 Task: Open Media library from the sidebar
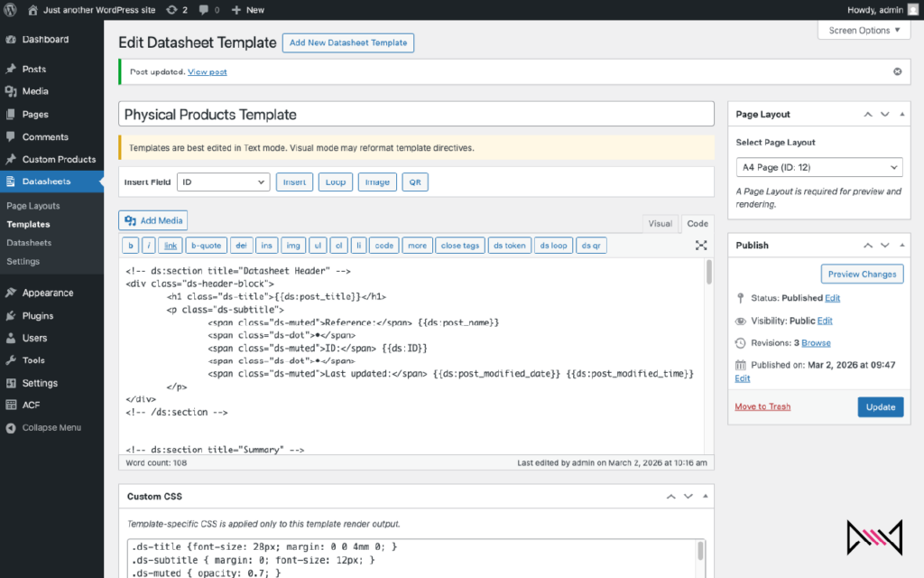(x=35, y=91)
